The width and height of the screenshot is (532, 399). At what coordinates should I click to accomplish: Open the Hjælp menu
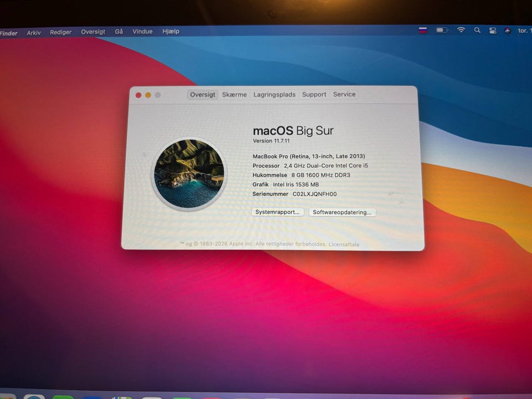point(171,31)
